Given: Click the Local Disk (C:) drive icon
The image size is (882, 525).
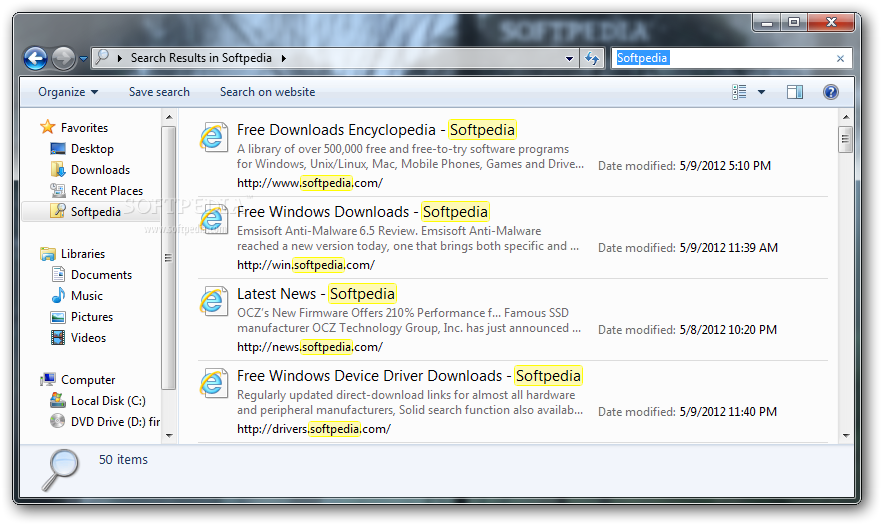Looking at the screenshot, I should (x=58, y=400).
